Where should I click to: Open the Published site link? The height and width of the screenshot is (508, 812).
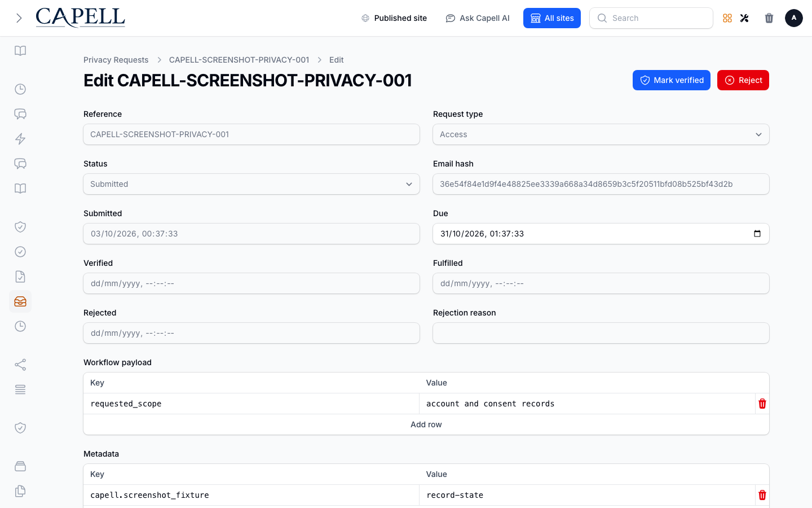tap(394, 18)
